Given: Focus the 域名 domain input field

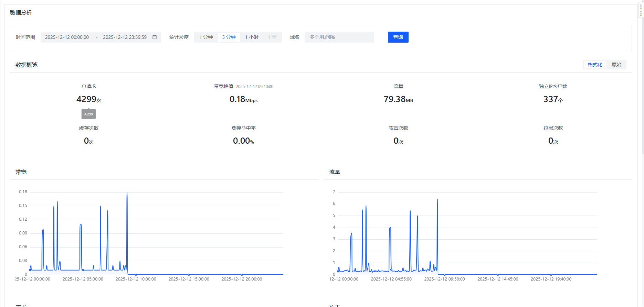Looking at the screenshot, I should pyautogui.click(x=339, y=37).
